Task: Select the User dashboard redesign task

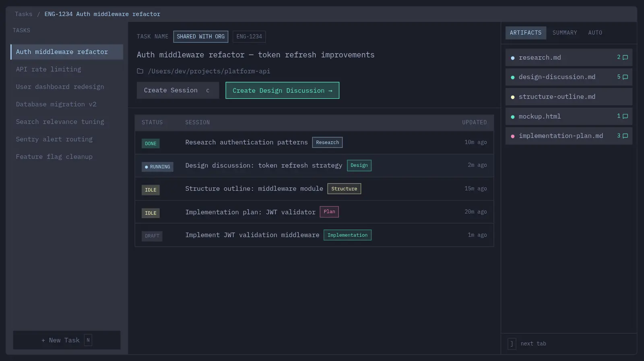Action: click(x=67, y=87)
